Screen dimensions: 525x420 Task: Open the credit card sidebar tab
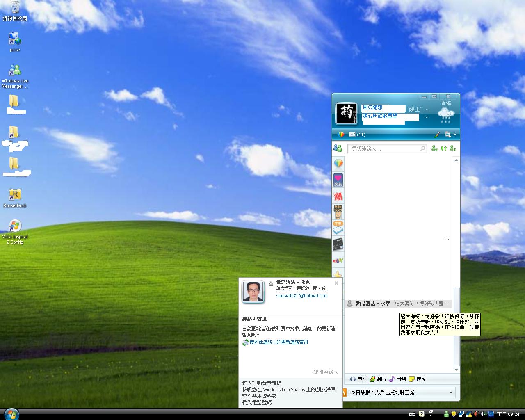(338, 244)
